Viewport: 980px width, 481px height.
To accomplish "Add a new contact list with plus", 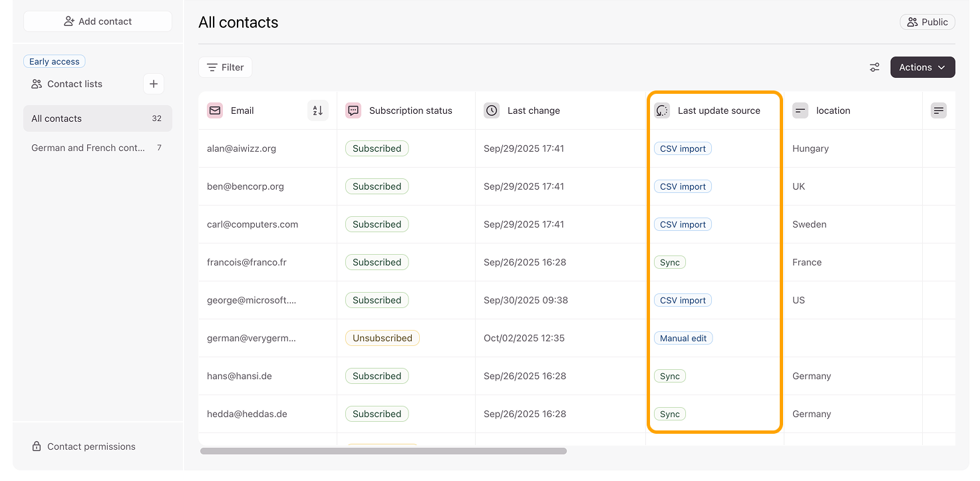I will 154,84.
